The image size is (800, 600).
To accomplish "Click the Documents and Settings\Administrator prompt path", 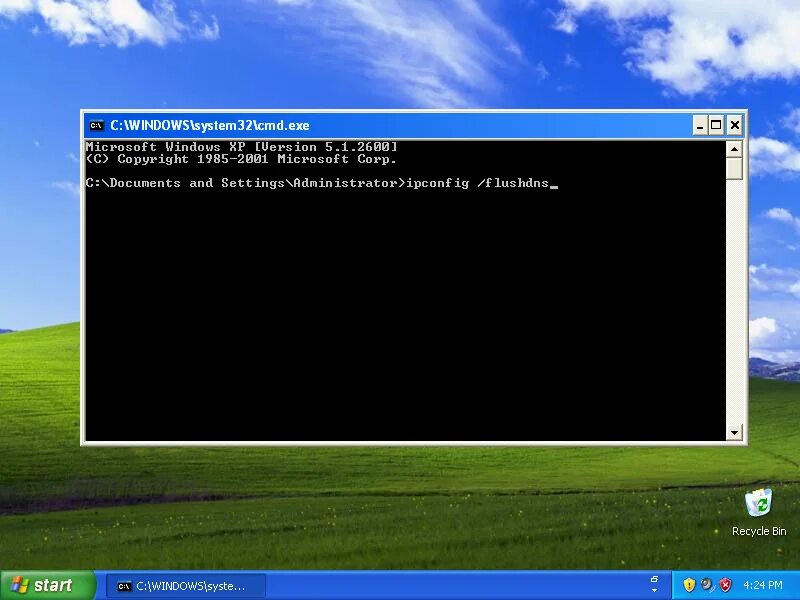I will pyautogui.click(x=245, y=183).
